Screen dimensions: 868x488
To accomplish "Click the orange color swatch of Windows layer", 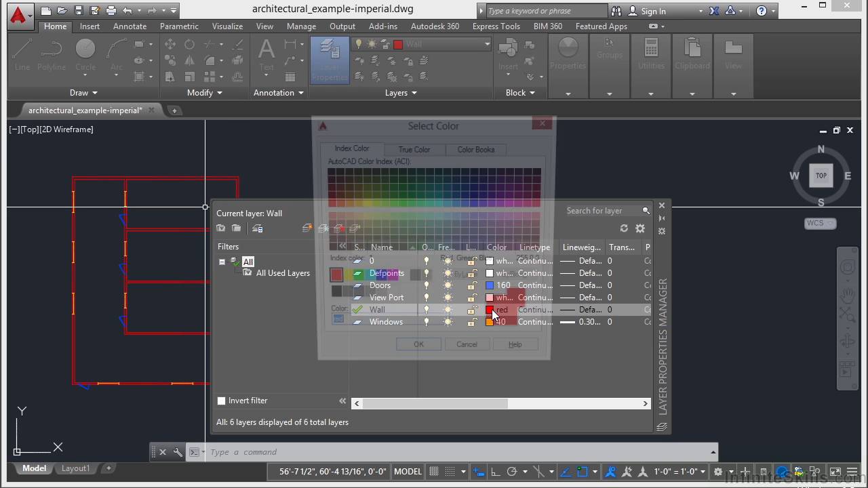I will (x=490, y=322).
